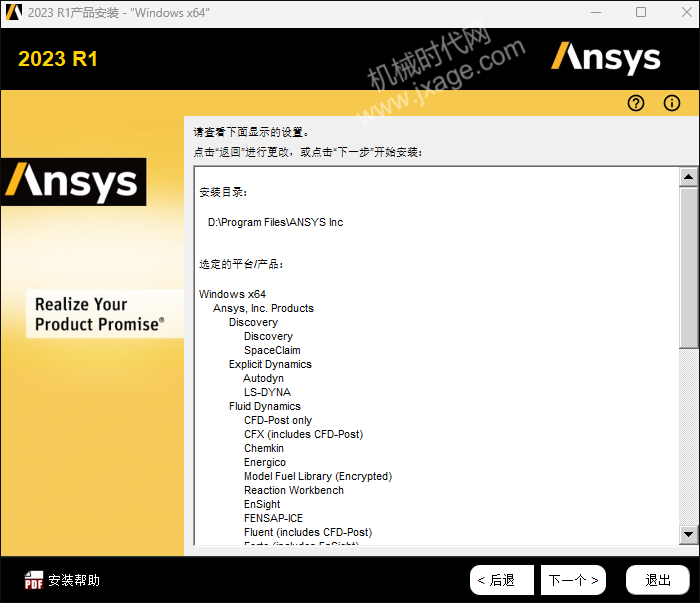Viewport: 700px width, 603px height.
Task: Select the CFD-Post only entry
Action: [278, 420]
